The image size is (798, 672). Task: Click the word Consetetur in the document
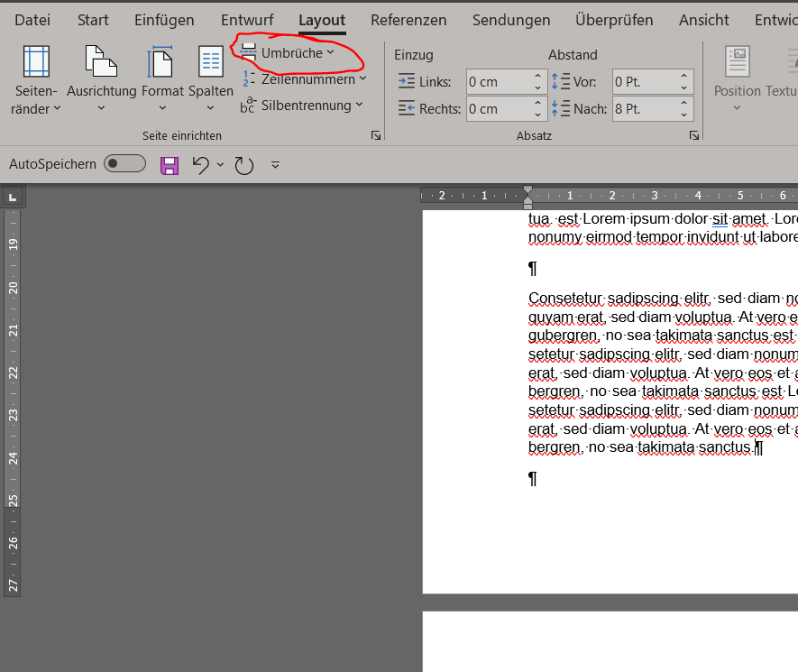click(x=565, y=299)
